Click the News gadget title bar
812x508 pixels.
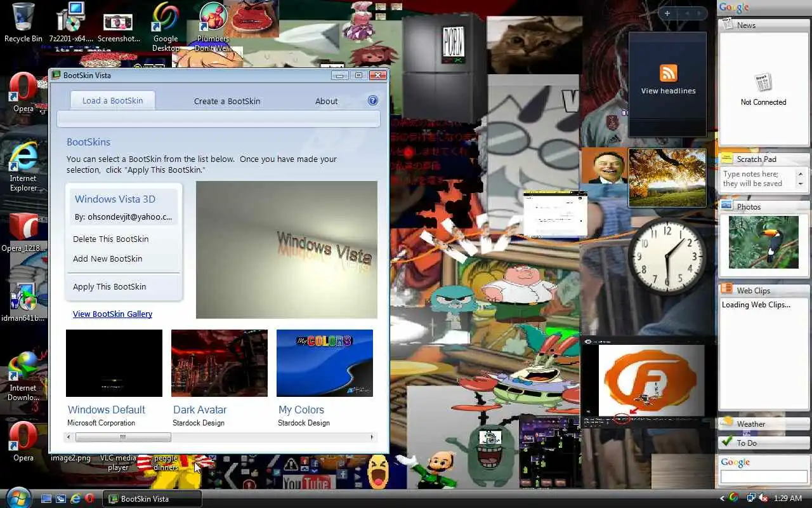click(764, 25)
